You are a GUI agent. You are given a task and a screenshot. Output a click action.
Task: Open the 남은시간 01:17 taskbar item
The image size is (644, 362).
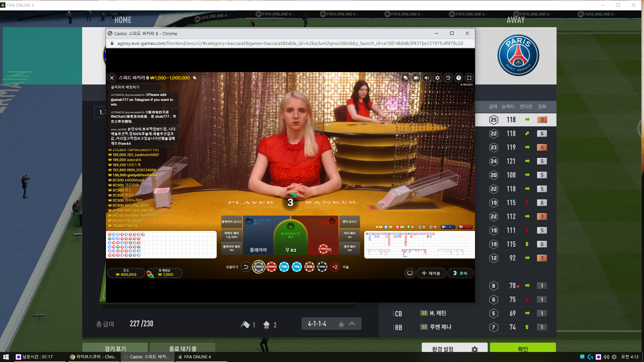(40, 357)
